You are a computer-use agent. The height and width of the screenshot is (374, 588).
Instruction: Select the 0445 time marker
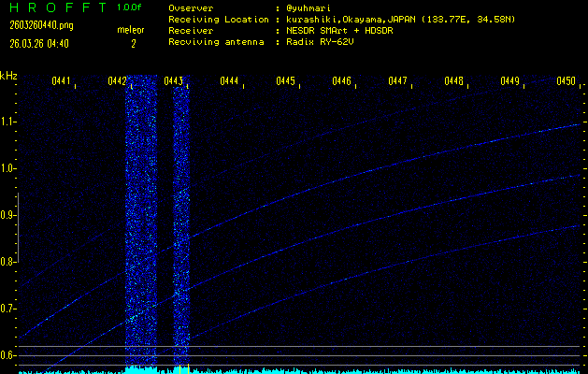pos(285,81)
